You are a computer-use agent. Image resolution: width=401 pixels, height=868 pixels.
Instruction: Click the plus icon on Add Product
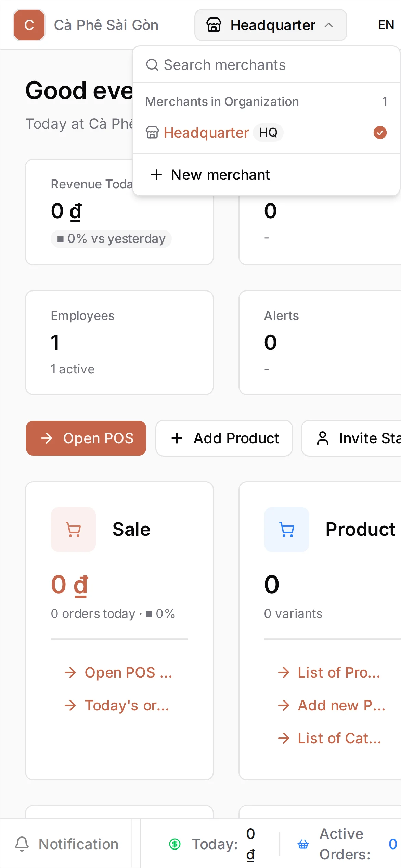(x=177, y=438)
